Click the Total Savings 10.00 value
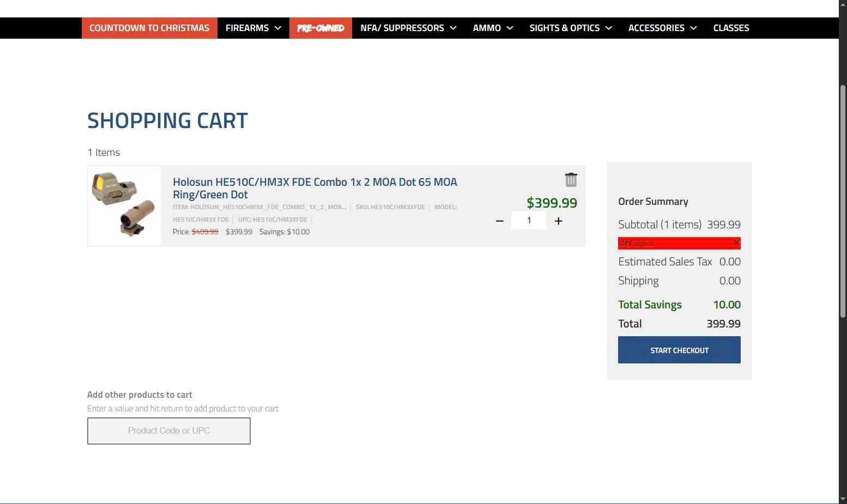The width and height of the screenshot is (847, 504). click(x=727, y=305)
